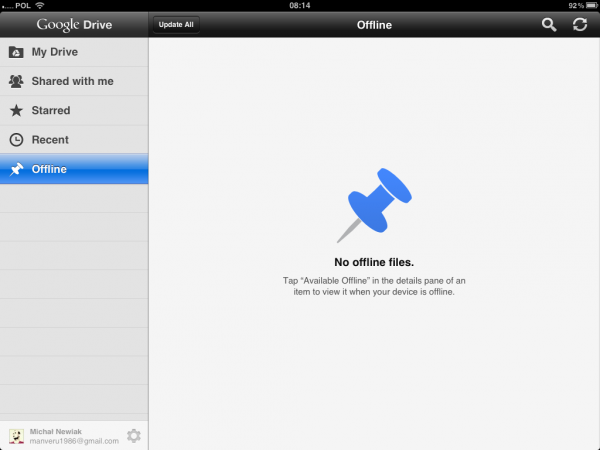Click the Shared with me people icon
Viewport: 600px width, 450px height.
click(16, 81)
